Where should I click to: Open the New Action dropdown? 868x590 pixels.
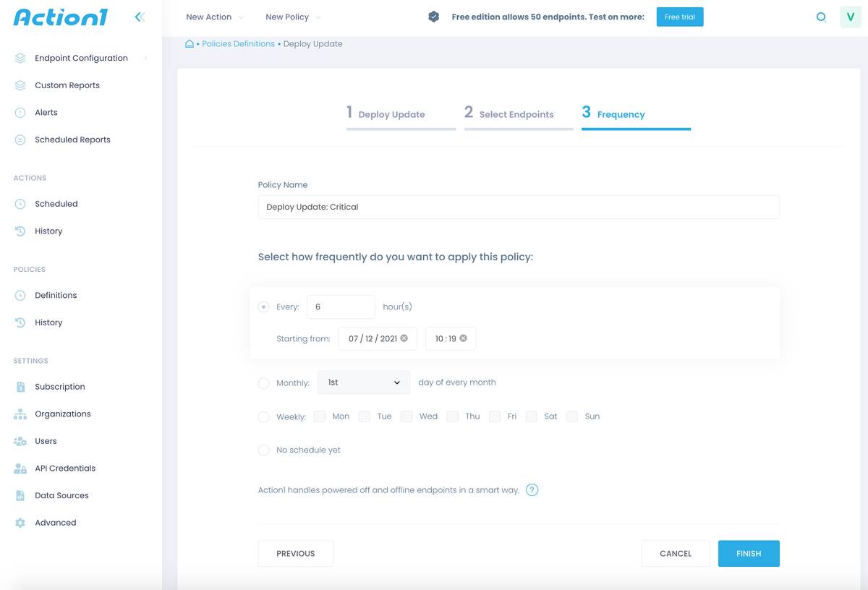click(215, 17)
